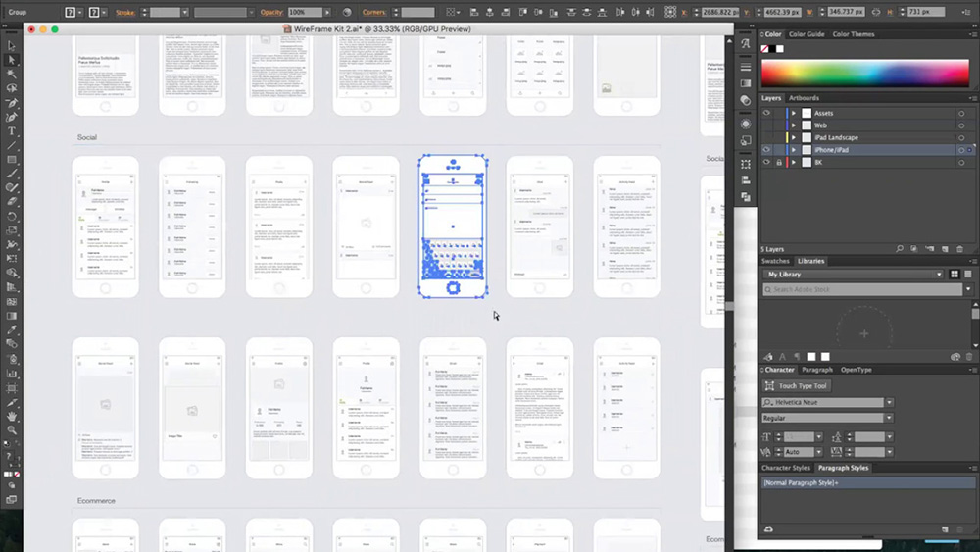This screenshot has height=552, width=980.
Task: Select the Hand tool
Action: (11, 417)
